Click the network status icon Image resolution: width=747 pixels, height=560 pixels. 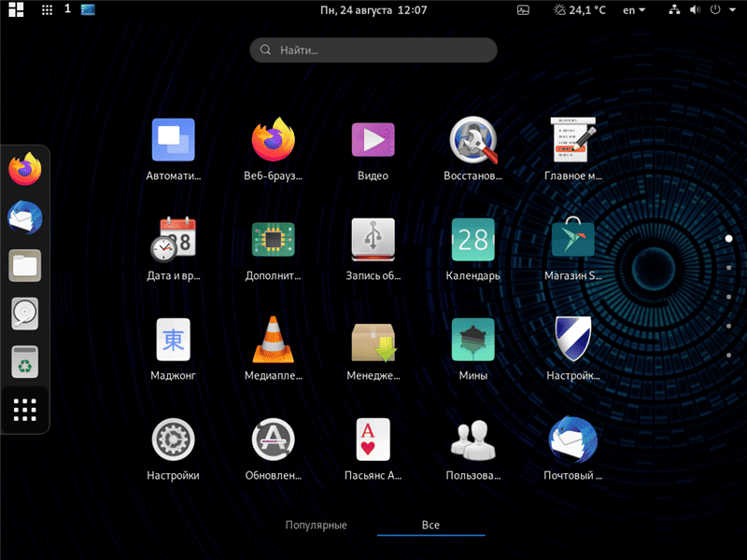674,9
